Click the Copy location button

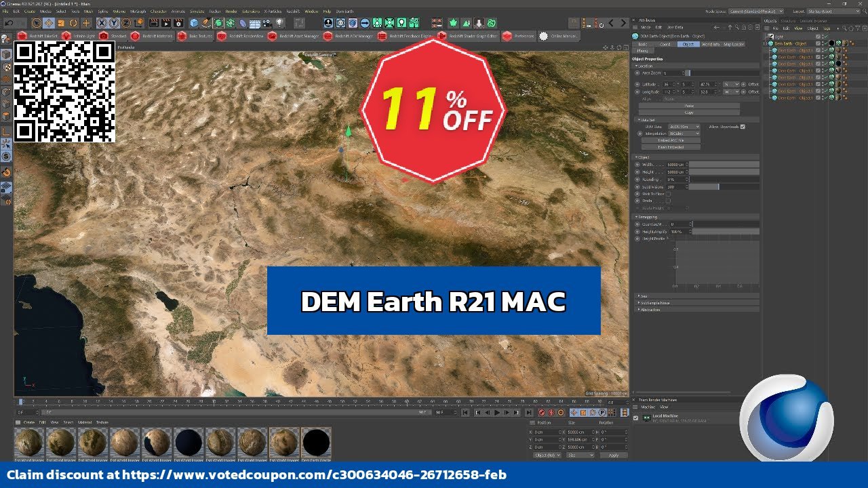point(689,113)
